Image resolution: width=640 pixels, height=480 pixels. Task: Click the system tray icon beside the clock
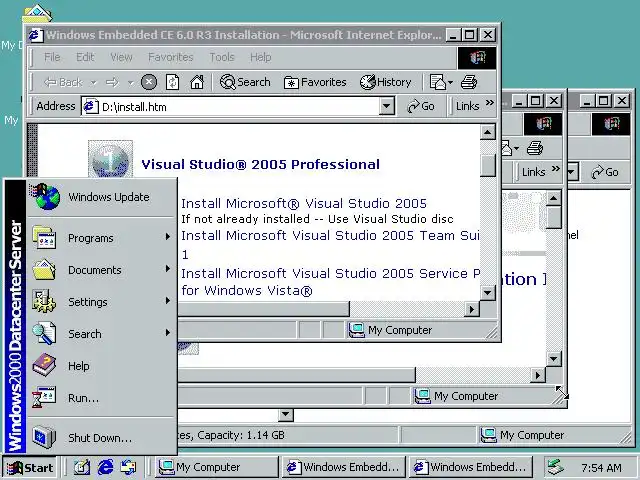[556, 467]
